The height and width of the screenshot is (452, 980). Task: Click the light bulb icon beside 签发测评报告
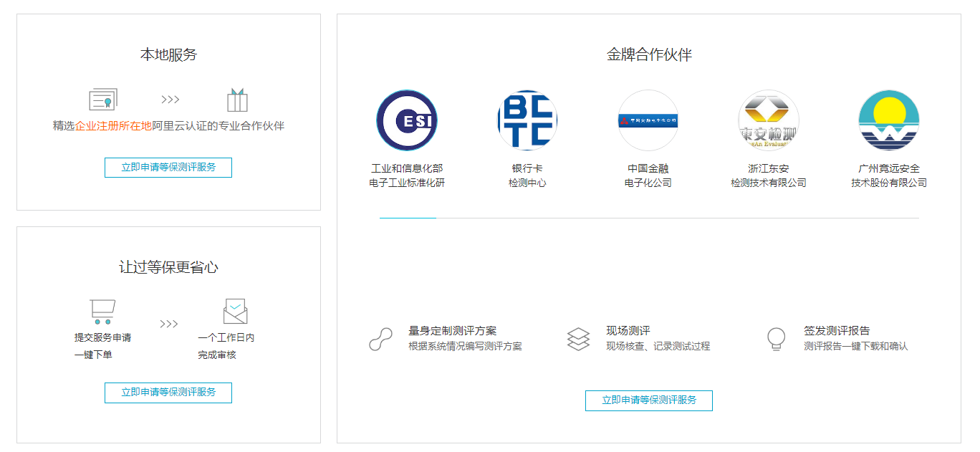(776, 339)
